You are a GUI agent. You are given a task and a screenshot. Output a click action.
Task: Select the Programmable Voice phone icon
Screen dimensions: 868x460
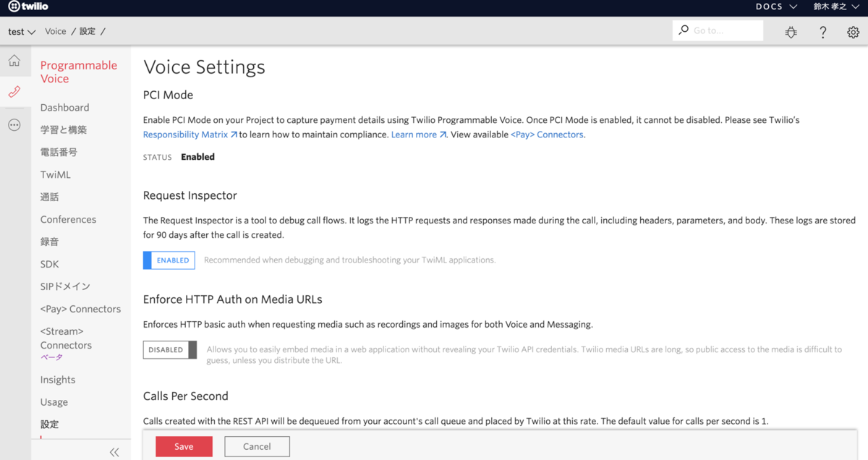(14, 92)
